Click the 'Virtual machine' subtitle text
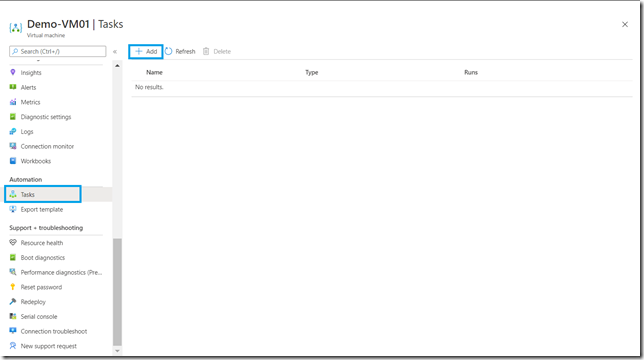The image size is (644, 360). [x=46, y=35]
